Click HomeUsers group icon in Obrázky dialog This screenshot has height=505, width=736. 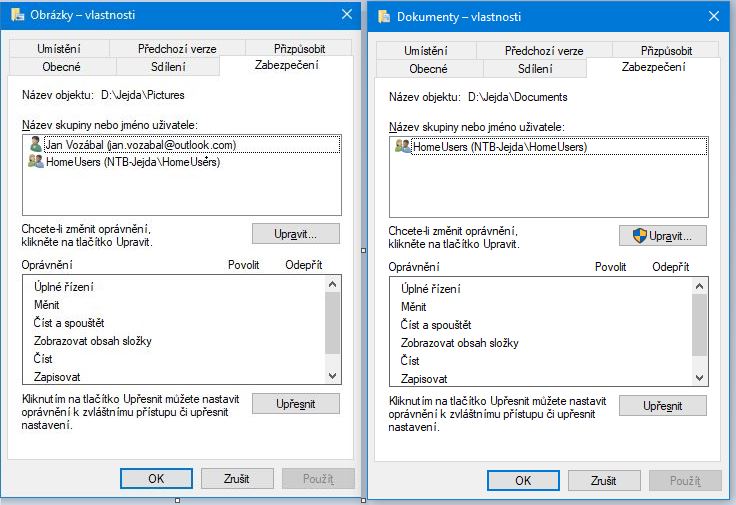click(x=35, y=162)
